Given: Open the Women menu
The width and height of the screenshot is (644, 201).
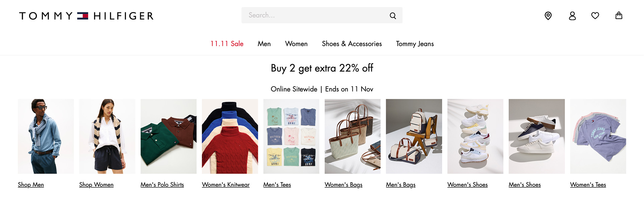Looking at the screenshot, I should pyautogui.click(x=296, y=44).
